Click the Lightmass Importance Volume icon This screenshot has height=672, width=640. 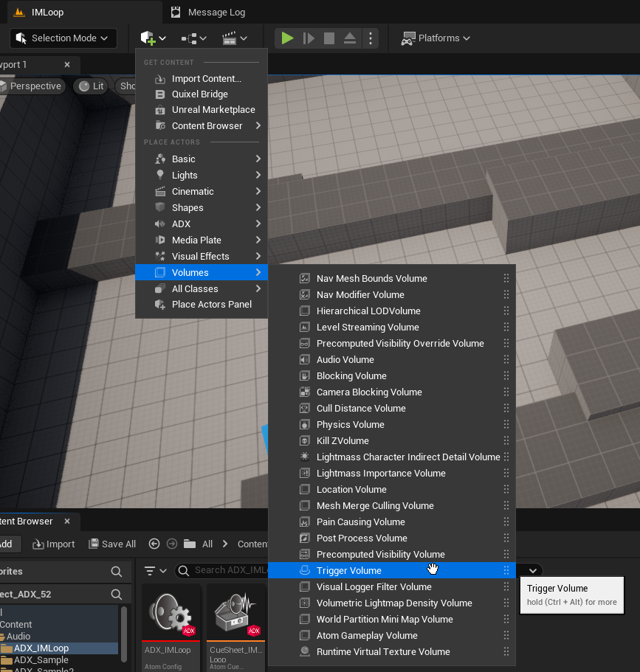tap(305, 474)
